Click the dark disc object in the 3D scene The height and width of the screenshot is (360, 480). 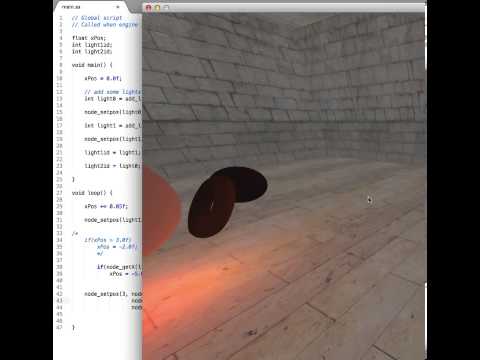pos(211,207)
